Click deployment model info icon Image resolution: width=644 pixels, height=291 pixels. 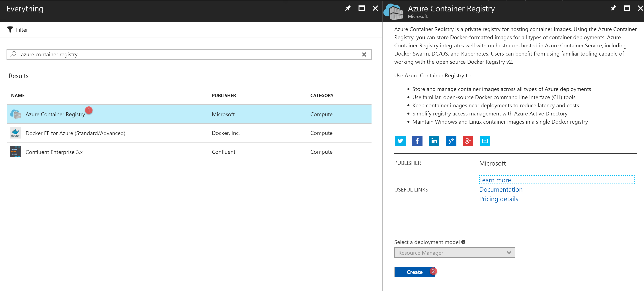pyautogui.click(x=463, y=242)
